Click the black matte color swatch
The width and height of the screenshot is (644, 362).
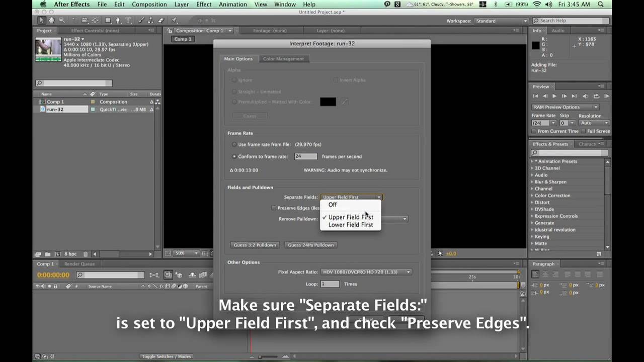pos(328,102)
